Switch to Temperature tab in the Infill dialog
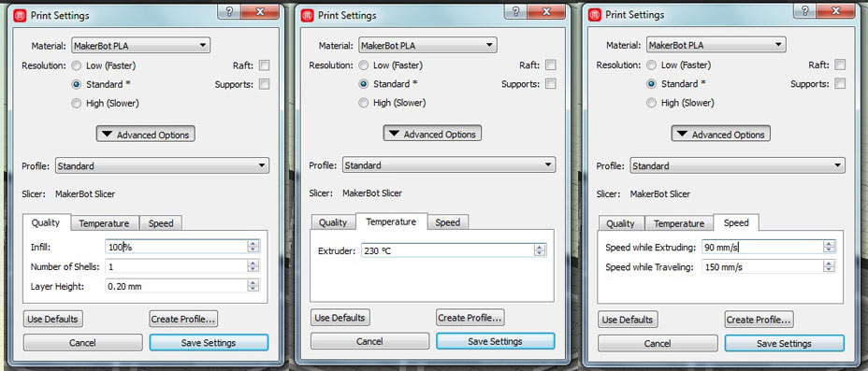Screen dimensions: 868x371 tap(104, 223)
